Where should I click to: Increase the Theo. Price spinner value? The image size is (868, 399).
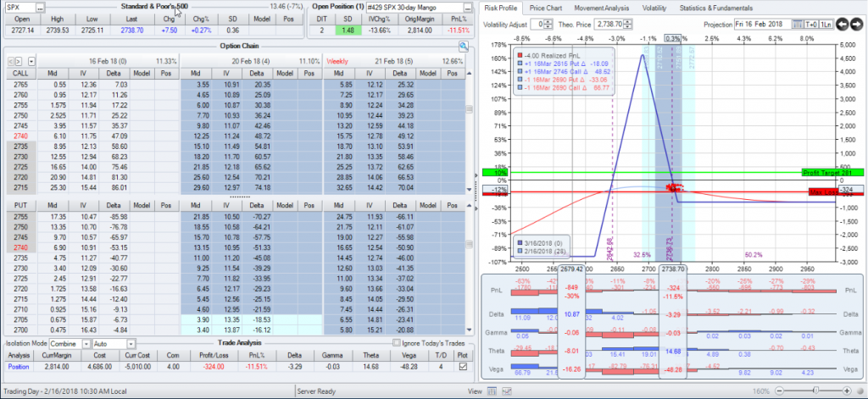628,22
